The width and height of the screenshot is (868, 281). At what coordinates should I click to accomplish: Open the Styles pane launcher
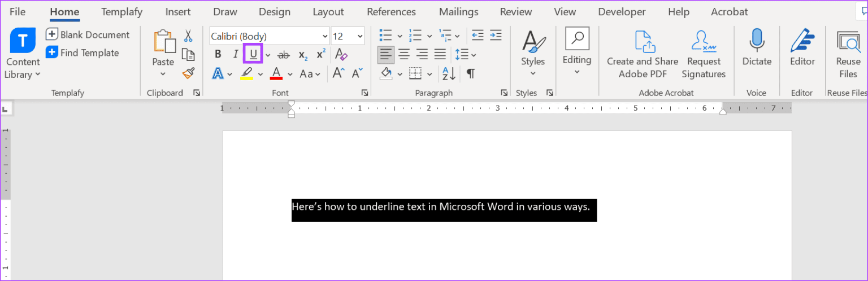pos(549,93)
